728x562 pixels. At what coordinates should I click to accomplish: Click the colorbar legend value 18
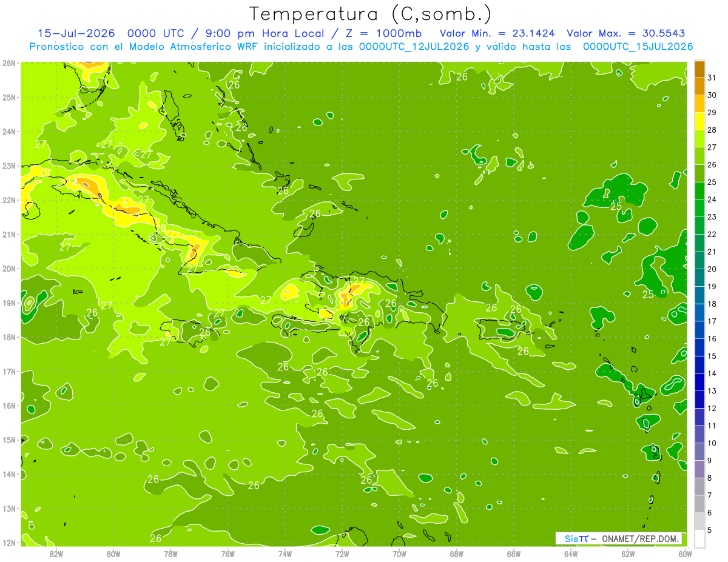click(x=712, y=304)
